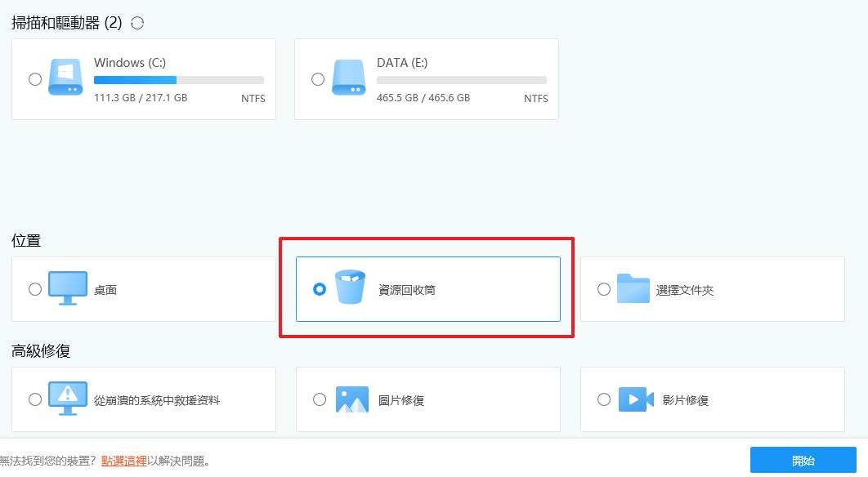Viewport: 868px width, 477px height.
Task: Click the Windows (C:) drive icon
Action: point(65,78)
